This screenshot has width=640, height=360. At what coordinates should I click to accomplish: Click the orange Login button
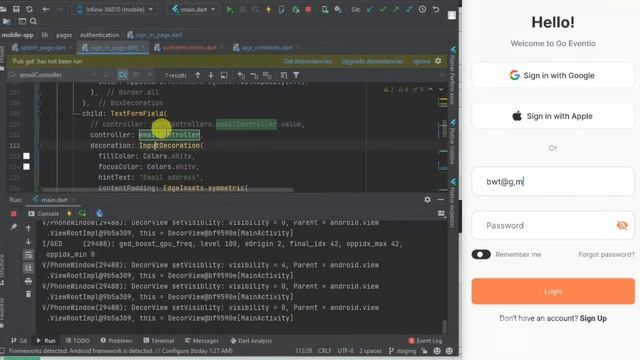pos(553,291)
